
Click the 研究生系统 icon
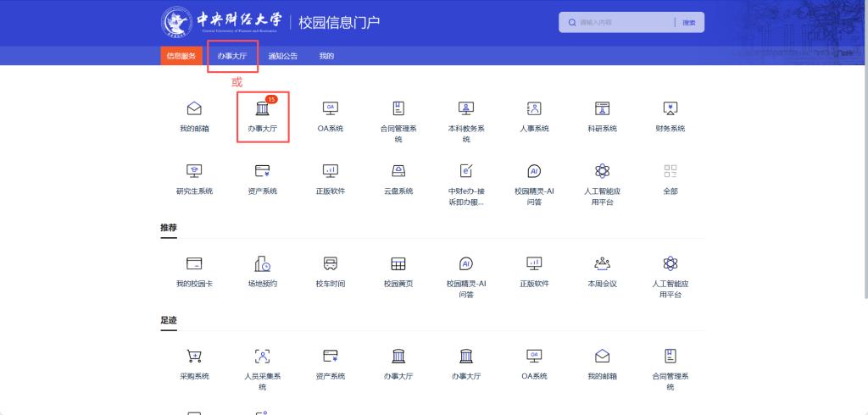(x=194, y=171)
